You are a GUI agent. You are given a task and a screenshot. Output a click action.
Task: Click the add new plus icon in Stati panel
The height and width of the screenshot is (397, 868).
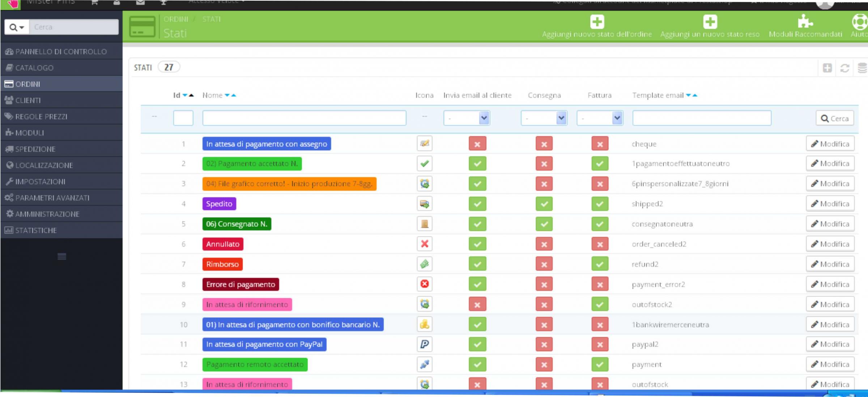pos(827,68)
